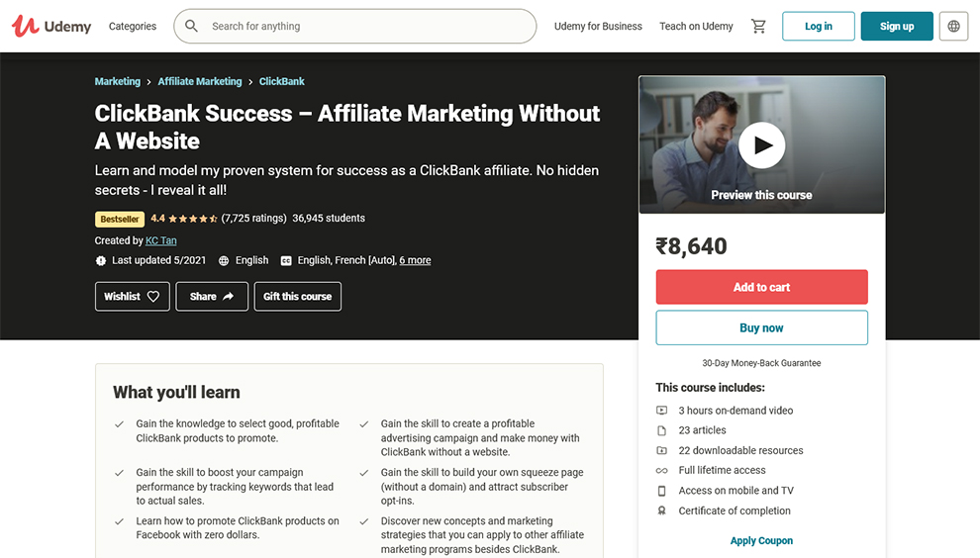Click the Share button

pos(212,297)
